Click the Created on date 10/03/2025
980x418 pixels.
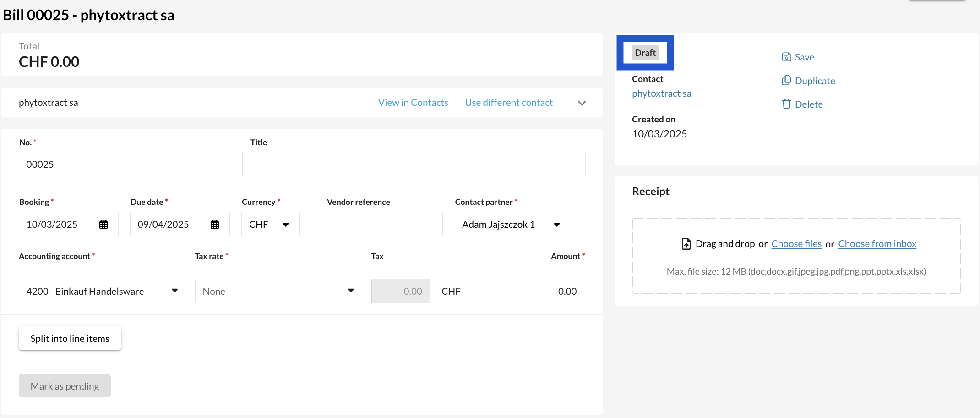(x=659, y=134)
